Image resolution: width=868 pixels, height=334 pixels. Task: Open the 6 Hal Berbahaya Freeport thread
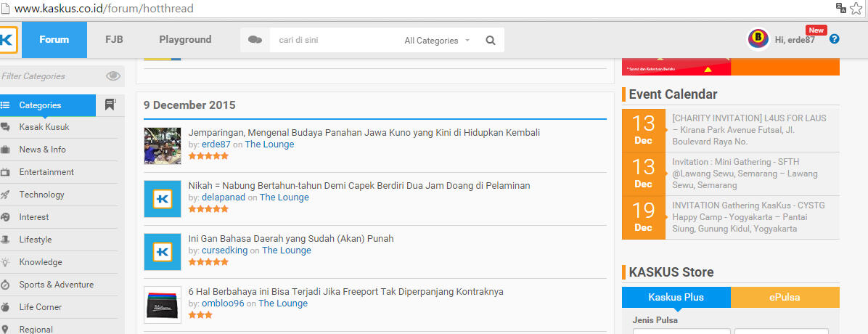[x=346, y=291]
